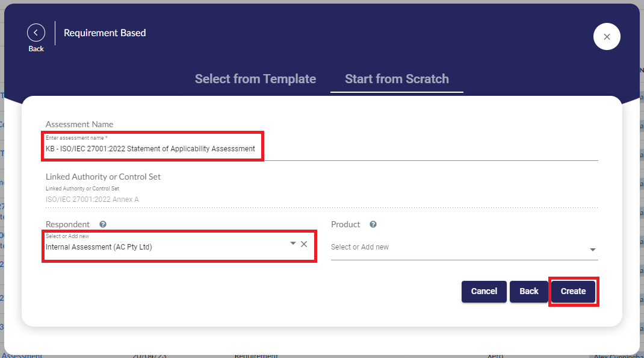This screenshot has width=644, height=358.
Task: Select the Start from Scratch tab
Action: point(397,79)
